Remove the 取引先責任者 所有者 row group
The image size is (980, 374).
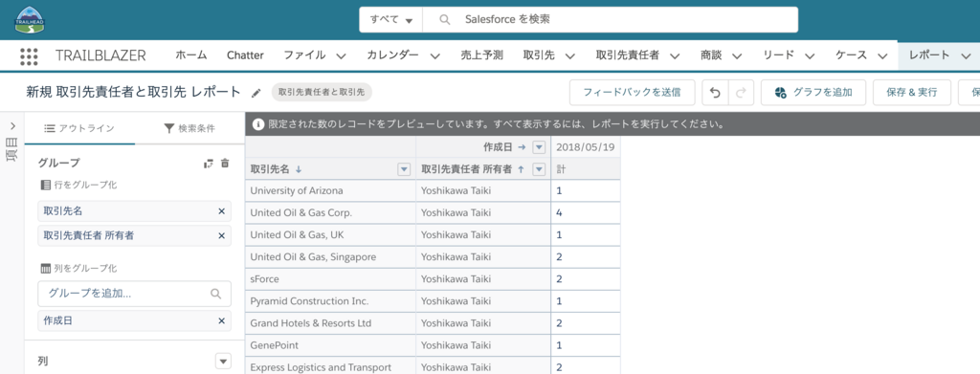tap(221, 235)
